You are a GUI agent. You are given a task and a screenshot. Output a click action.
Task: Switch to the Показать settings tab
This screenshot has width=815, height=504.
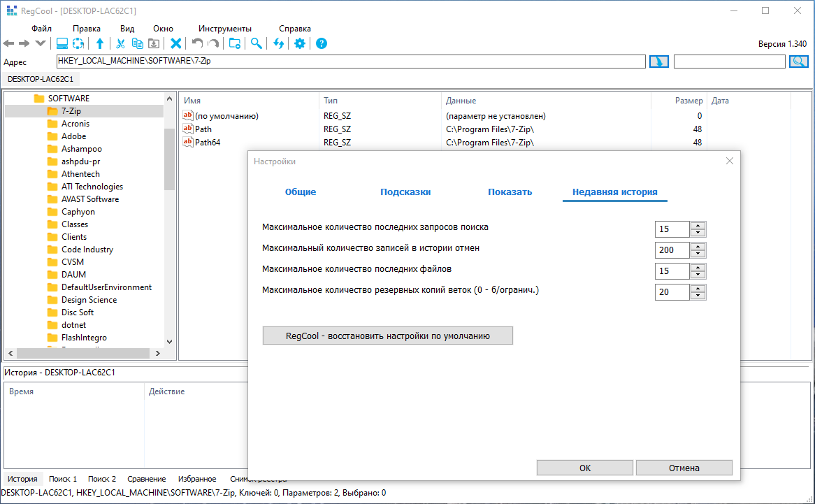point(510,192)
